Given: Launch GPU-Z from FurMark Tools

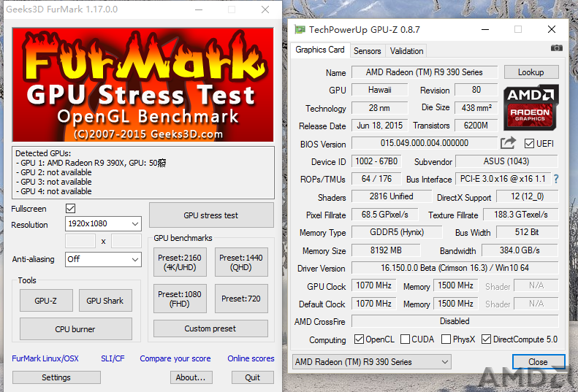Looking at the screenshot, I should tap(46, 301).
